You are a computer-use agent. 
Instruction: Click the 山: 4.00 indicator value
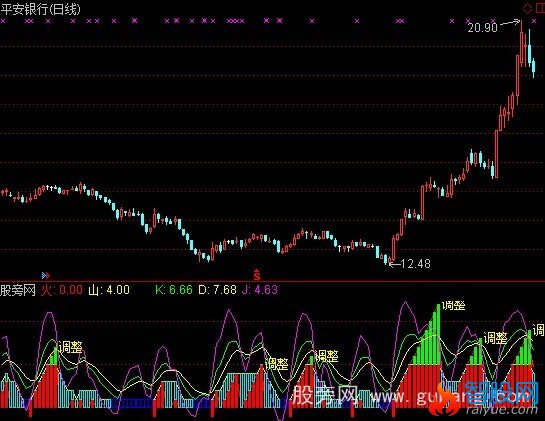109,290
